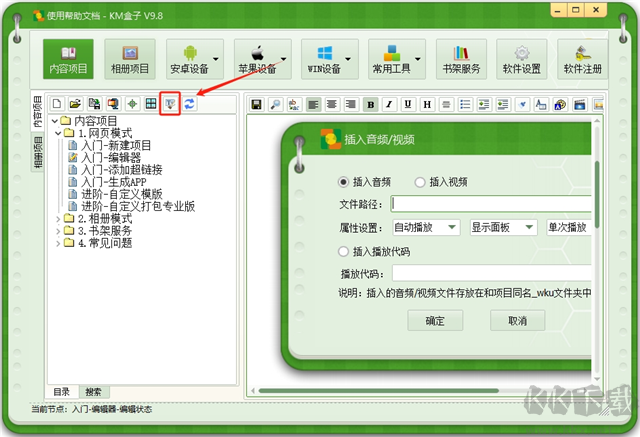This screenshot has width=640, height=437.
Task: Open 相册项目 main toolbar button
Action: coord(130,59)
